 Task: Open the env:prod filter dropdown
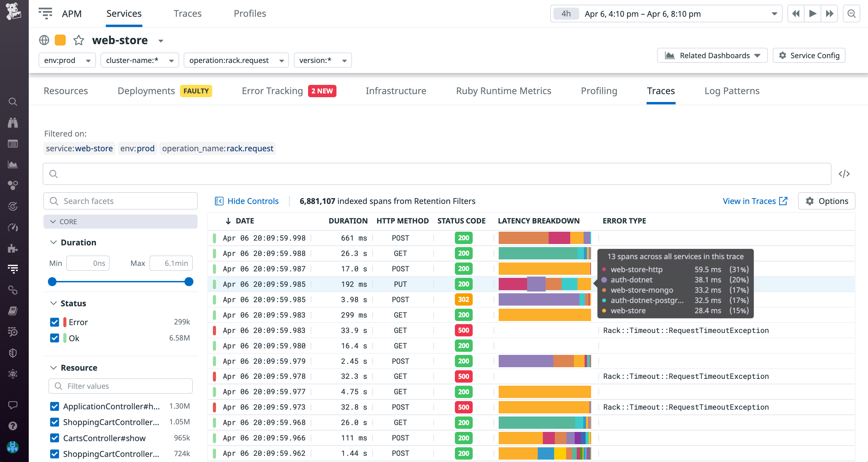click(x=67, y=60)
